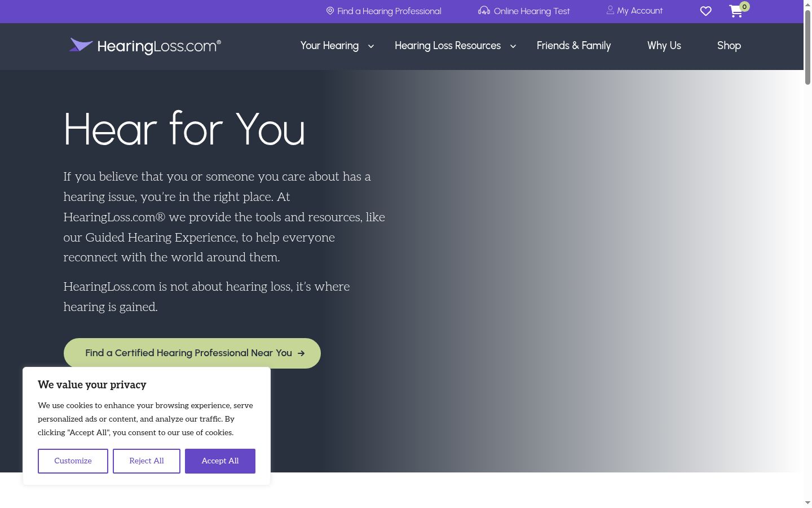Navigate to the Shop page

(729, 46)
